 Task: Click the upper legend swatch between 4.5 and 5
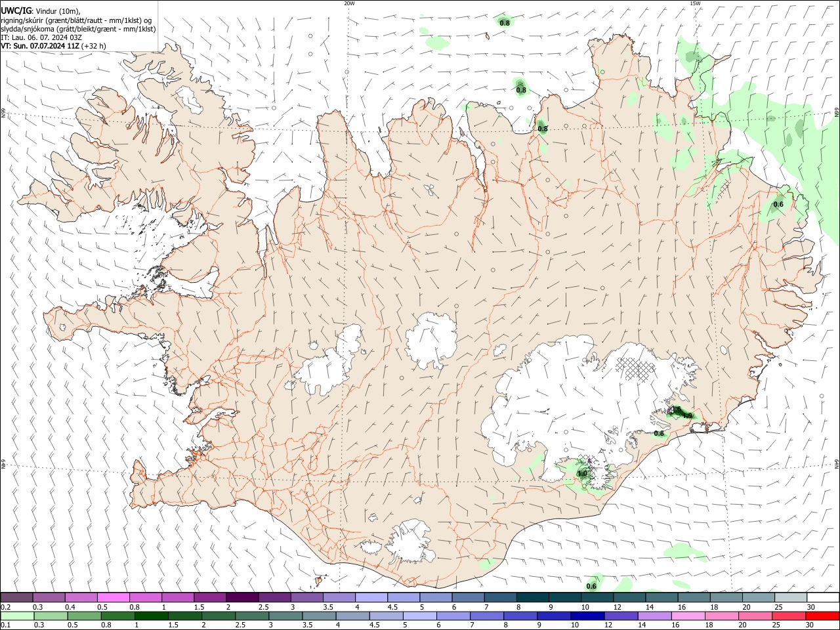(x=403, y=597)
